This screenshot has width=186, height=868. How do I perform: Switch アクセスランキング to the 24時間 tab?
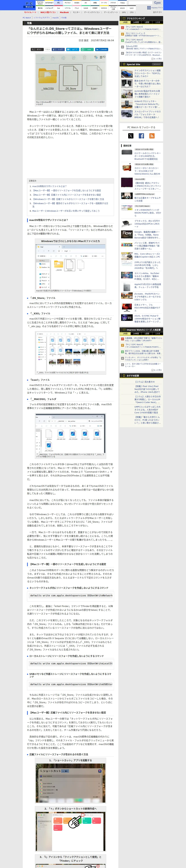click(x=136, y=22)
